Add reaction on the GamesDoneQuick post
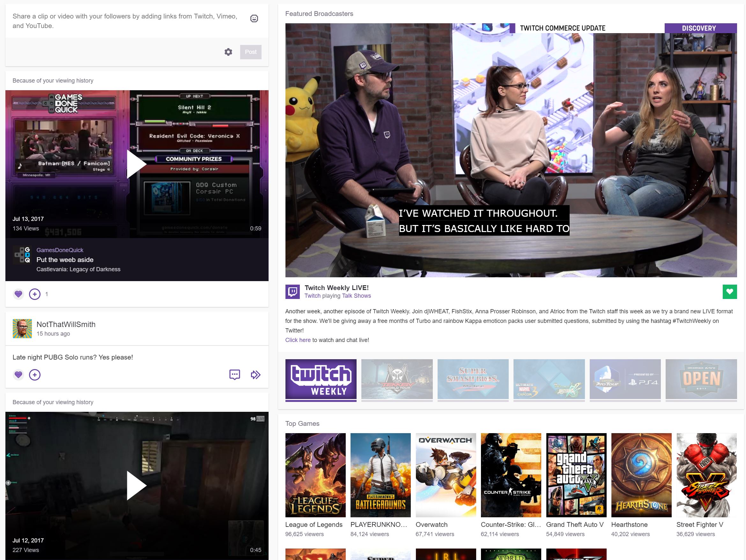Image resolution: width=746 pixels, height=560 pixels. click(35, 294)
